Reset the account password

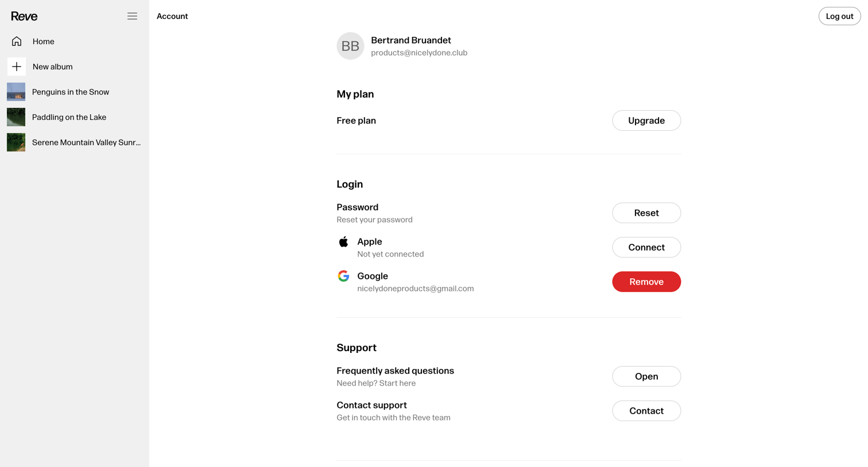tap(646, 213)
